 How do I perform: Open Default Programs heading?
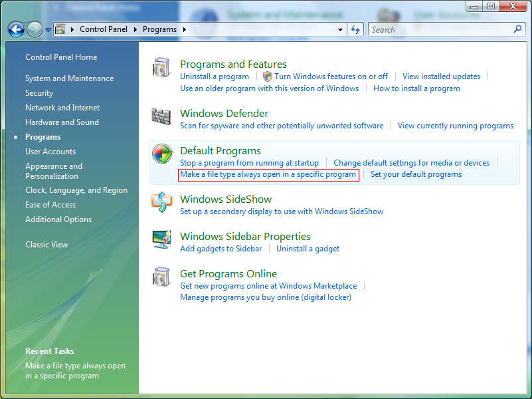[221, 151]
